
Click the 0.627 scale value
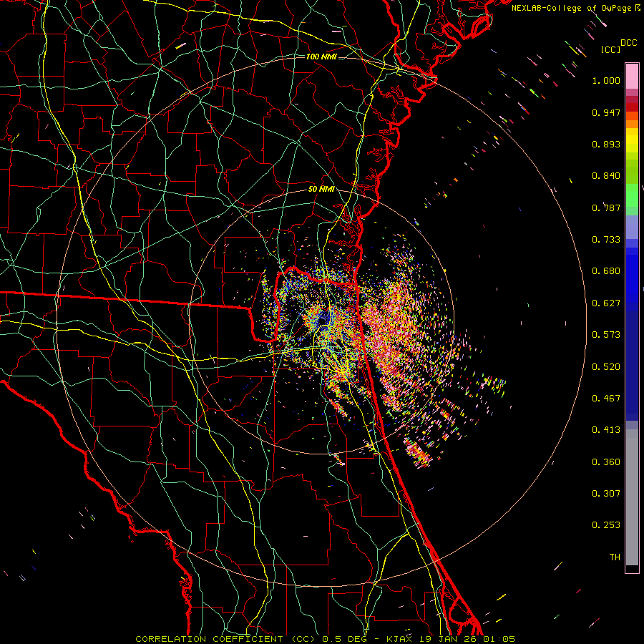tap(606, 303)
